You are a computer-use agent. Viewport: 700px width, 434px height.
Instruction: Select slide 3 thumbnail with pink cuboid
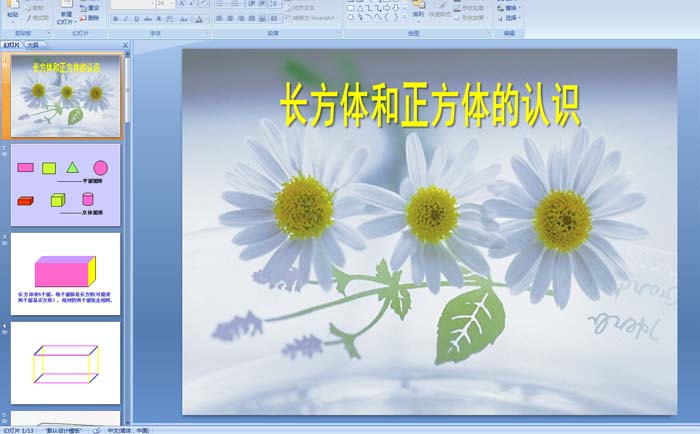[65, 272]
